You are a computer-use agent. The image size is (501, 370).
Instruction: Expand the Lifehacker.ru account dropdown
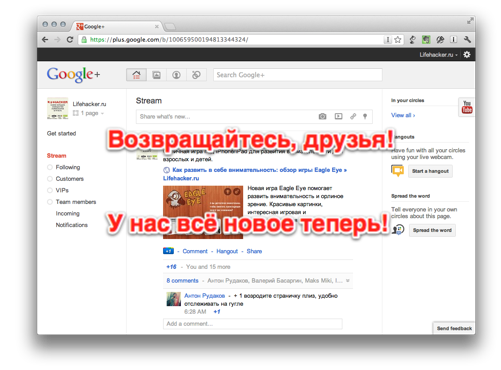[439, 55]
